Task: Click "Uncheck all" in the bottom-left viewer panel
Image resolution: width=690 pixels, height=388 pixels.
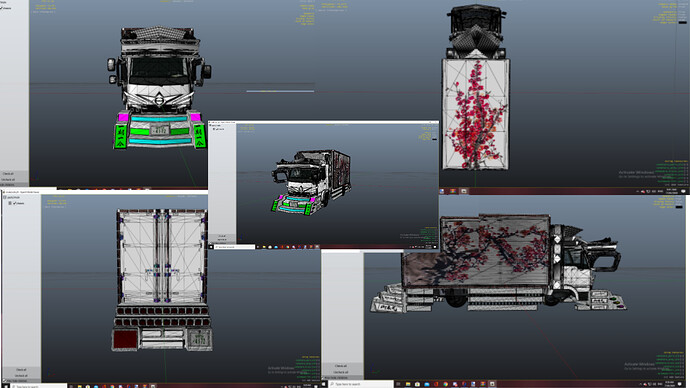Action: [21, 376]
